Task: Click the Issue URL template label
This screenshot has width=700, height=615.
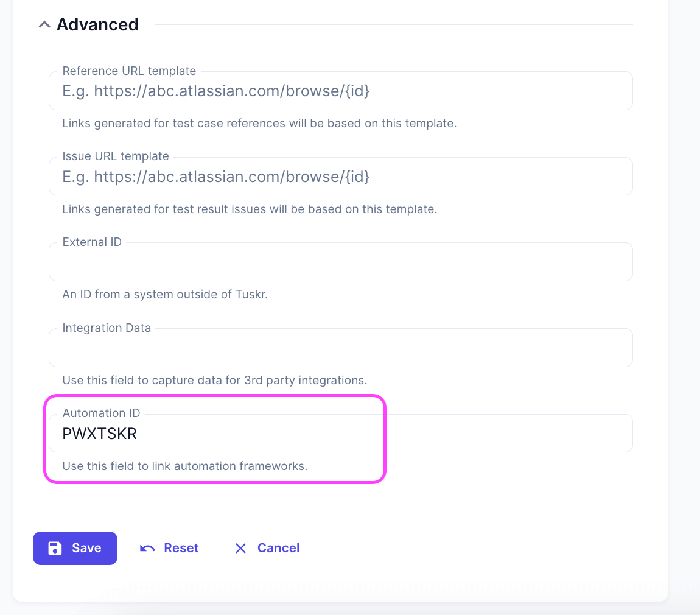Action: tap(116, 156)
